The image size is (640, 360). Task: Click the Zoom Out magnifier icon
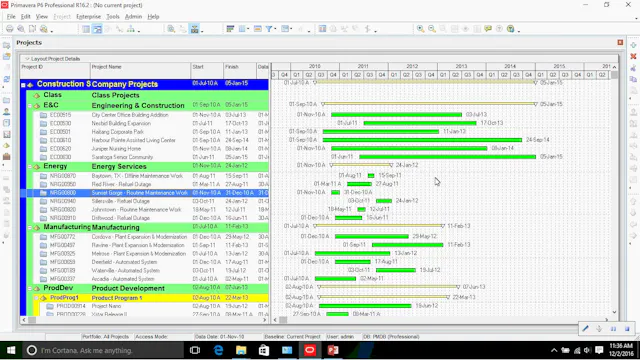coord(432,29)
